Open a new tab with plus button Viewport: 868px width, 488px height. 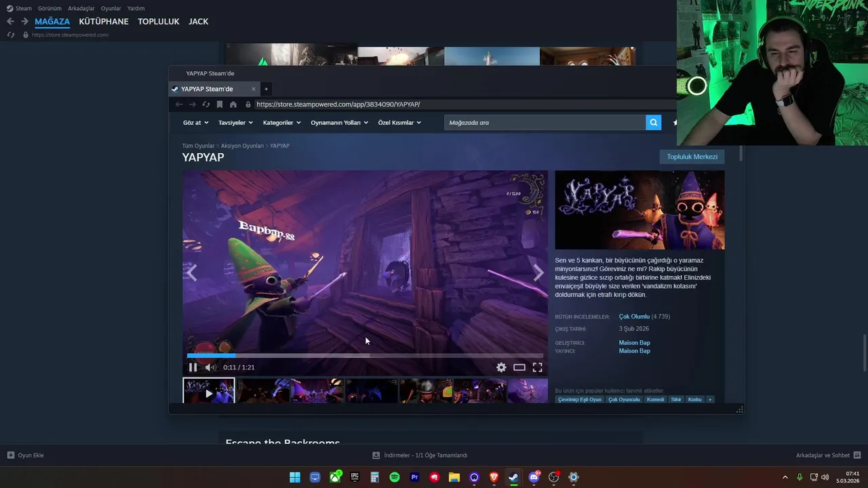coord(266,89)
